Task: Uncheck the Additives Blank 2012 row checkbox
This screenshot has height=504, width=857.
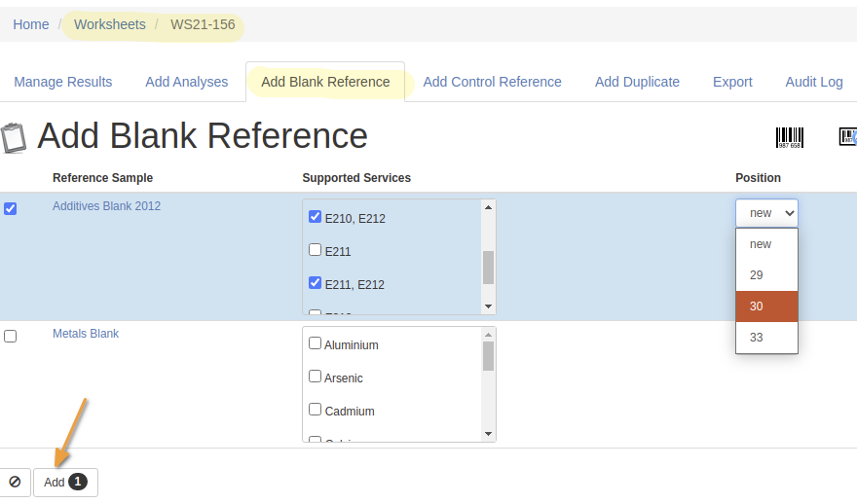Action: pyautogui.click(x=11, y=208)
